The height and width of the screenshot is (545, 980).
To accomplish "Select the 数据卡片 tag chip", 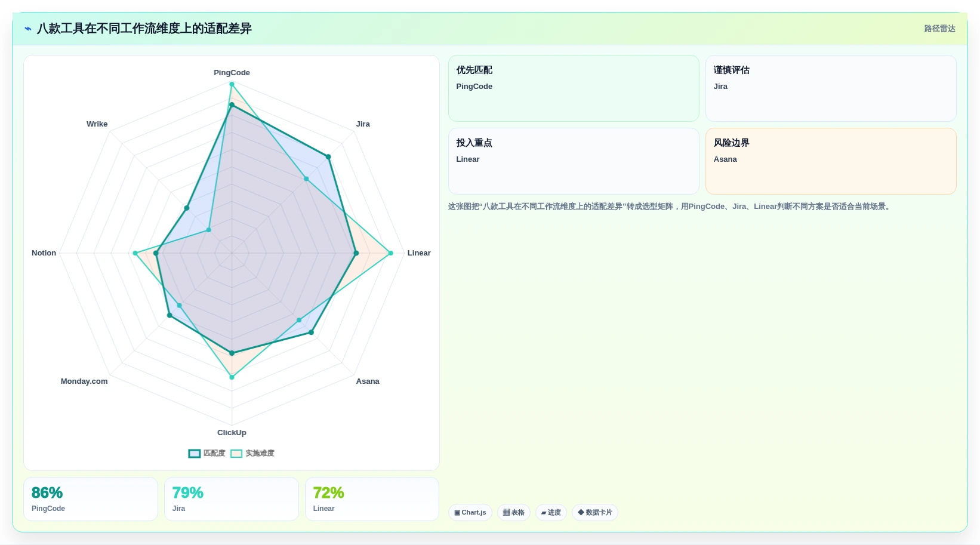I will coord(595,513).
